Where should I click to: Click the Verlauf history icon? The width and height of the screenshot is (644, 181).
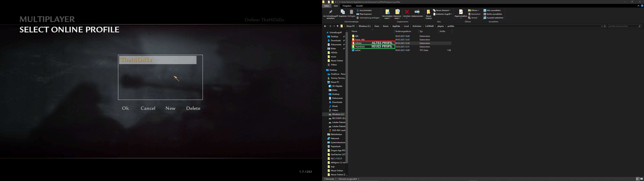tap(470, 18)
